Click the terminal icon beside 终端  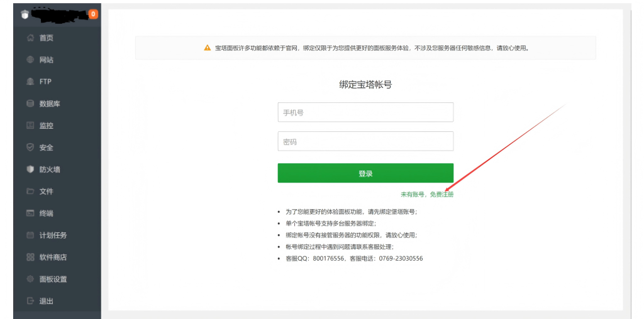(x=30, y=214)
